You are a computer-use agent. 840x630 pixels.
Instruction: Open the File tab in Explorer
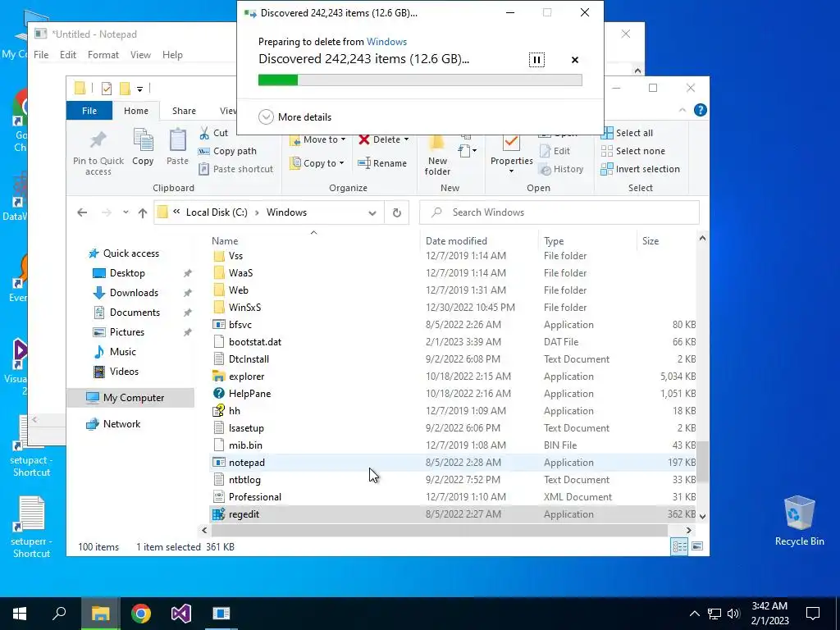(89, 111)
